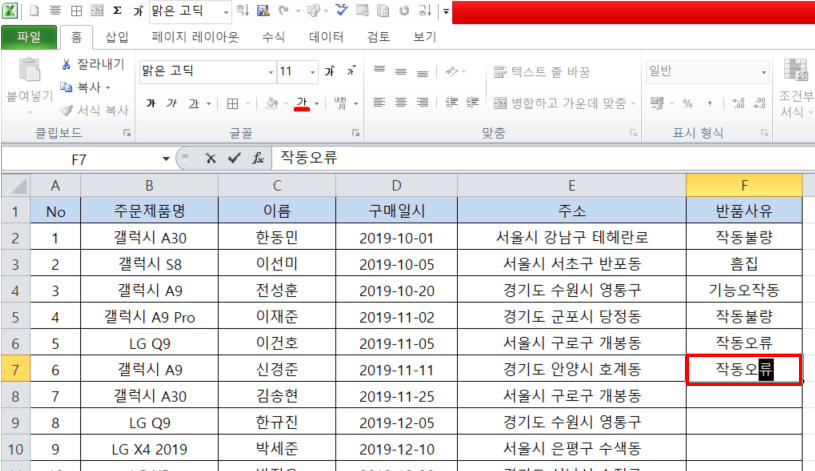815x471 pixels.
Task: Click the phonetic guide (내천) icon
Action: point(340,103)
